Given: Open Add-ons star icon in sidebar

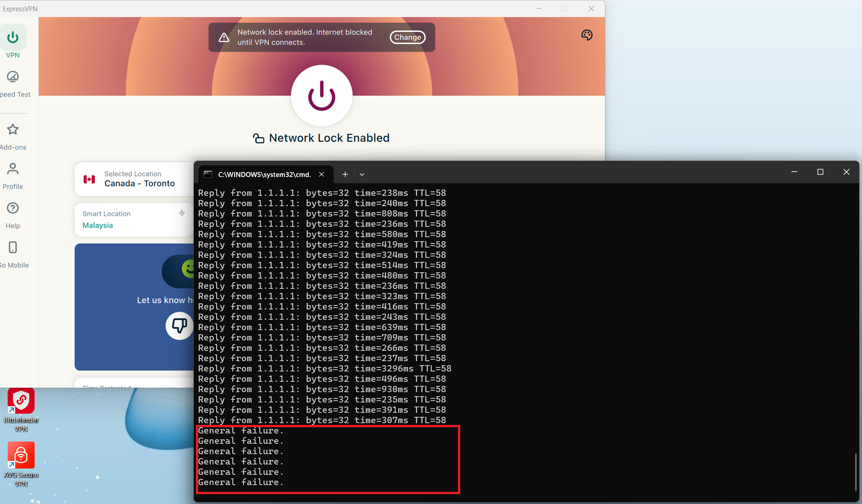Looking at the screenshot, I should [x=13, y=130].
